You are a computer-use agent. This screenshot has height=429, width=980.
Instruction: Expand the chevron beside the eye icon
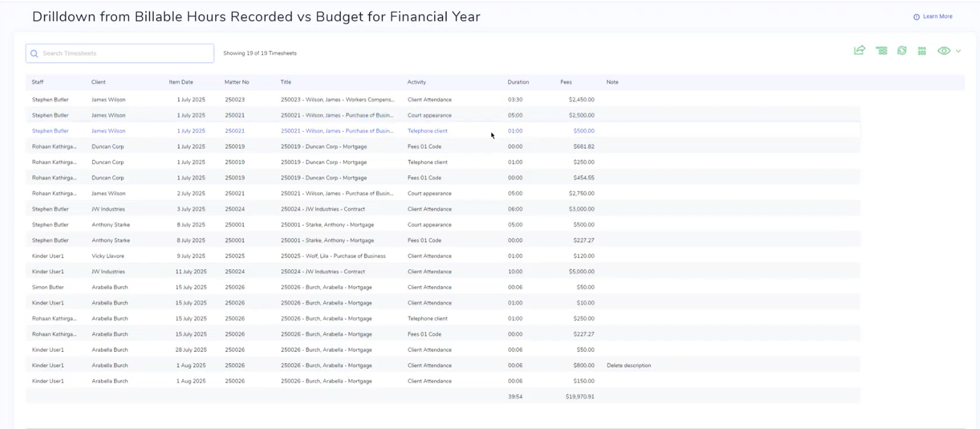point(958,51)
